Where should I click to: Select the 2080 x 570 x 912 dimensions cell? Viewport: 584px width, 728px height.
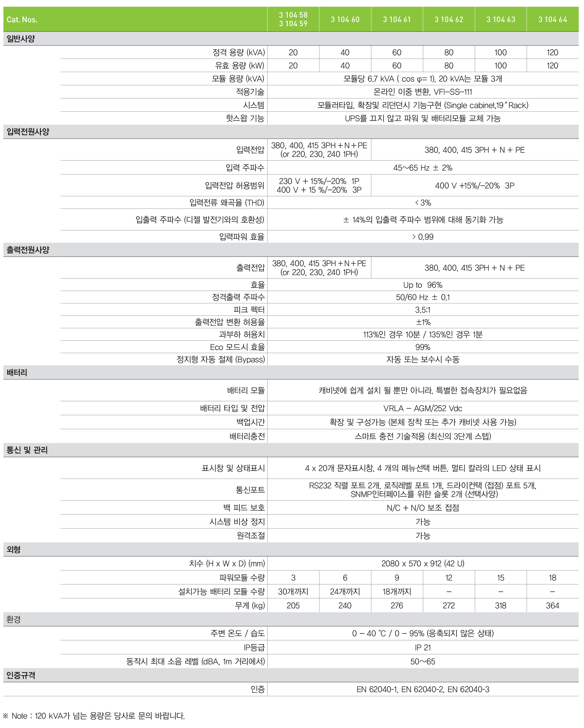[x=422, y=564]
